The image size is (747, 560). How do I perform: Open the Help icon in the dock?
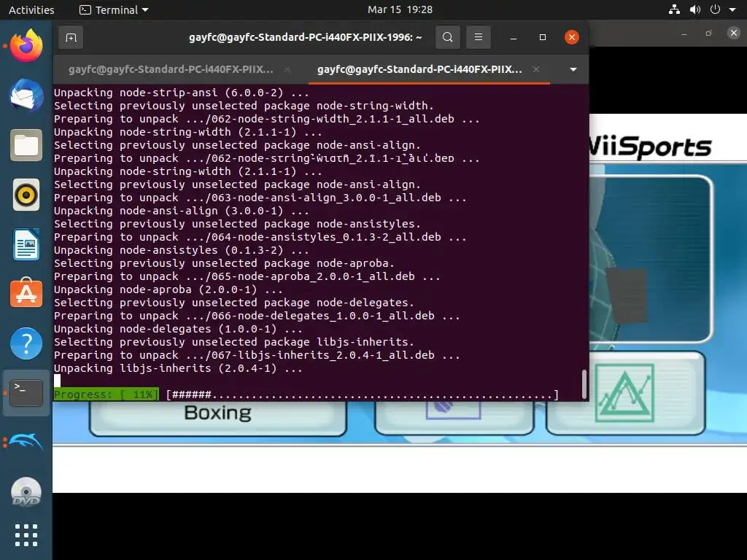(26, 343)
